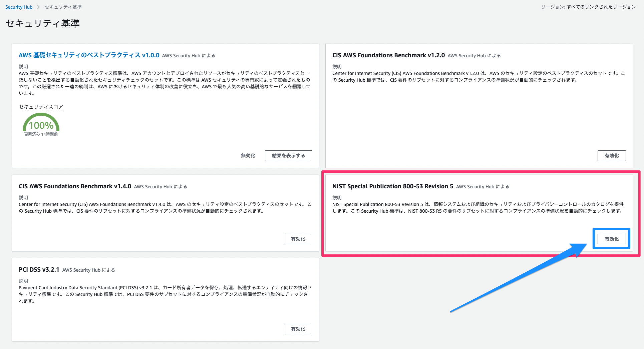This screenshot has width=644, height=349.
Task: Click the PCI DSS v3.2.1 card title
Action: coord(39,270)
